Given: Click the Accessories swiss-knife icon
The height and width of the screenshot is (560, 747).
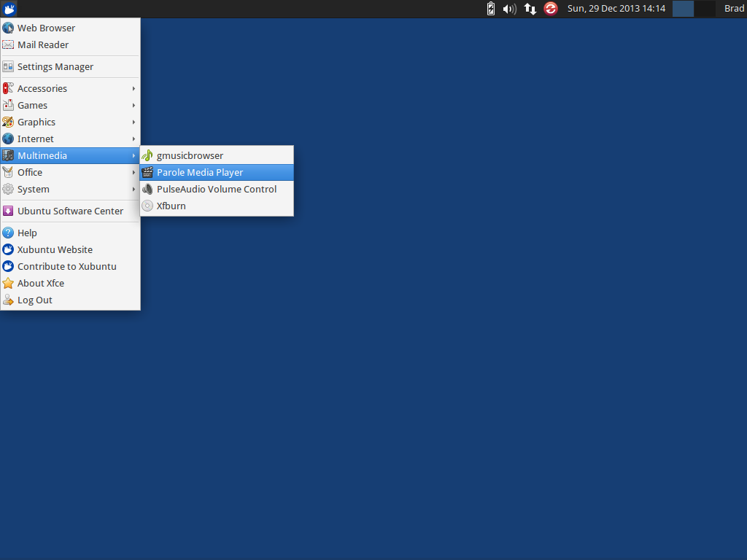Looking at the screenshot, I should pos(8,88).
